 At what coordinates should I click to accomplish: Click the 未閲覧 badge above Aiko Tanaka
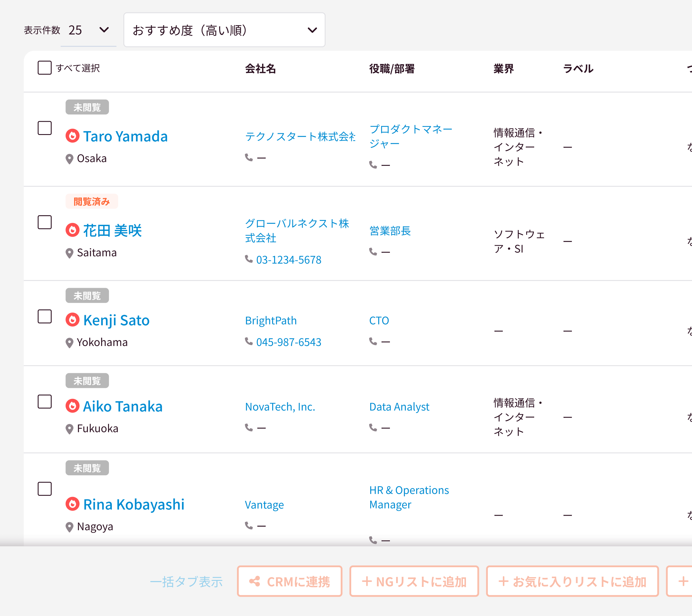87,381
